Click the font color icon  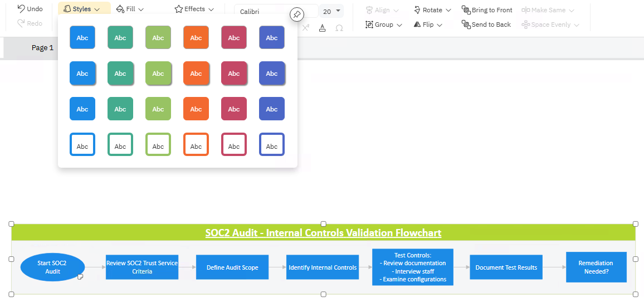pos(322,28)
